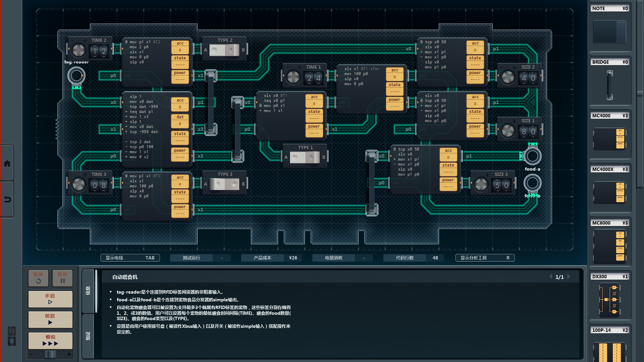Viewport: 644px width, 362px height.
Task: Select the MC4000X microcontroller part
Action: tap(609, 192)
